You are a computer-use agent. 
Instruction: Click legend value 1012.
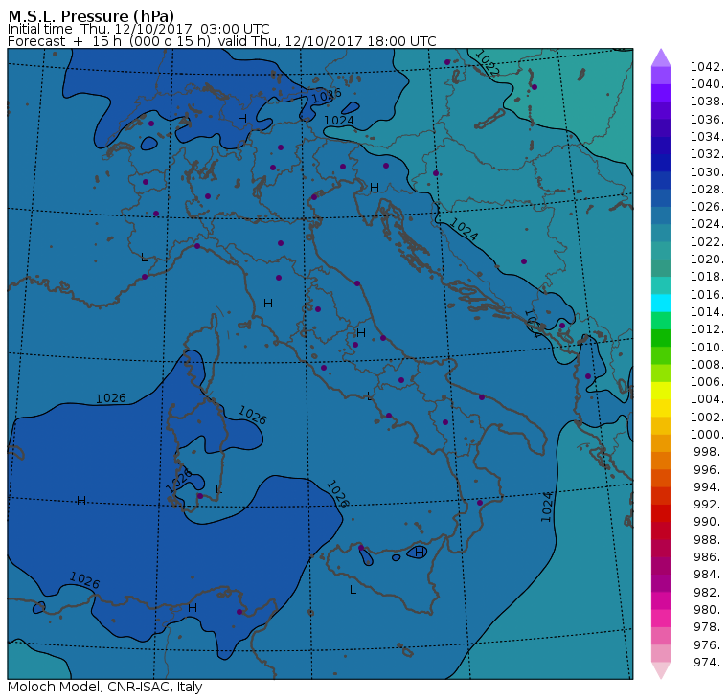coord(707,328)
